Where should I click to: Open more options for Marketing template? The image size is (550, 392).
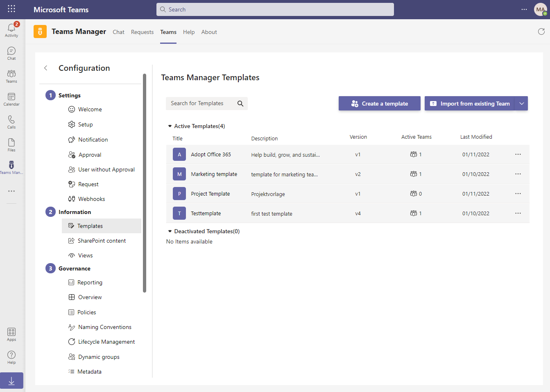[x=518, y=174]
